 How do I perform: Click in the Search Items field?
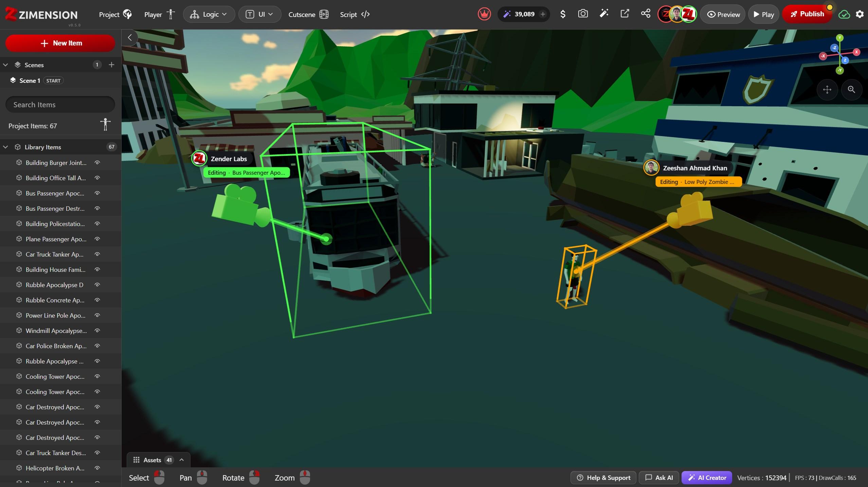click(60, 105)
